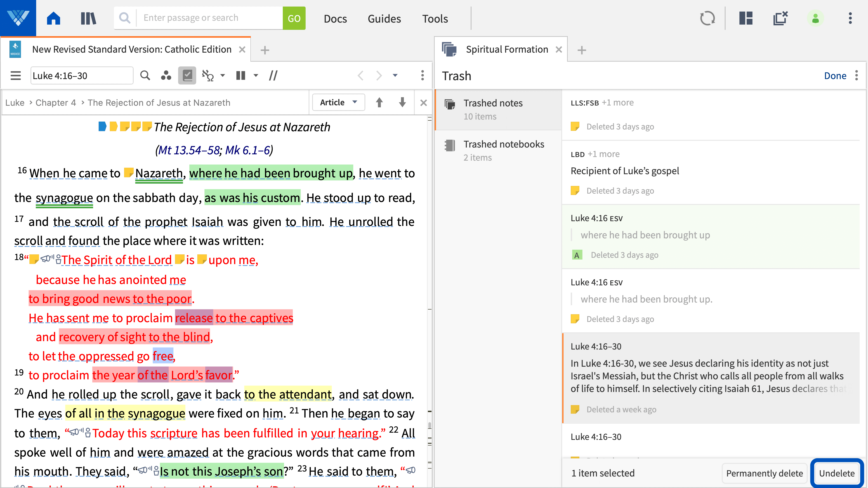868x488 pixels.
Task: Open the navigation history dropdown arrow
Action: [395, 75]
